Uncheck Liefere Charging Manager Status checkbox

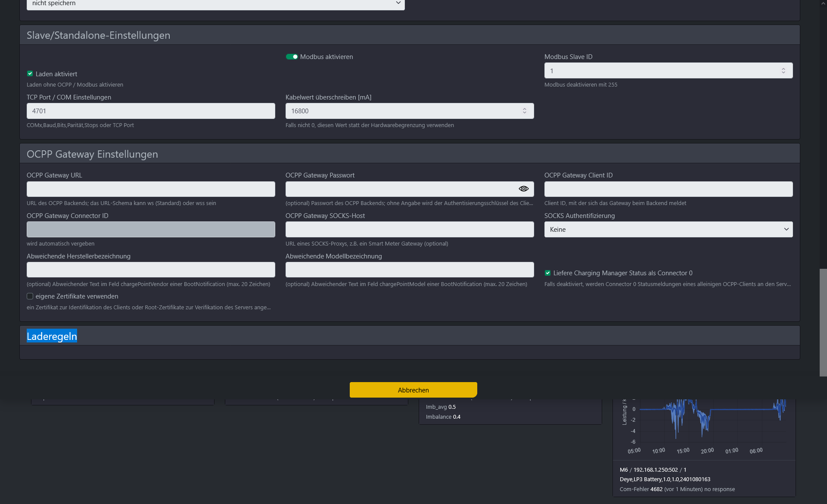pos(547,273)
